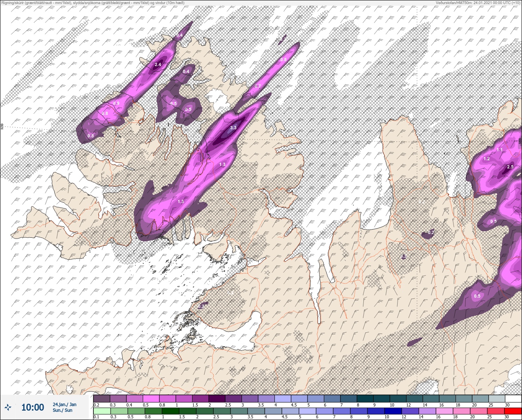This screenshot has height=420, width=522.
Task: Pick bottom-row dark blue swatch labeled 10
Action: [x=393, y=411]
